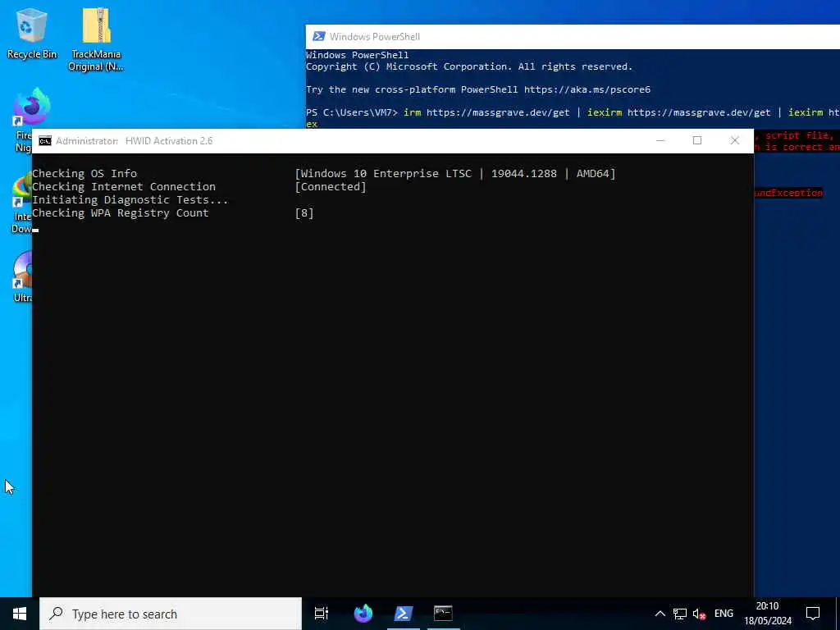Screen dimensions: 840x630
Task: Open the notification center icon
Action: pos(813,614)
